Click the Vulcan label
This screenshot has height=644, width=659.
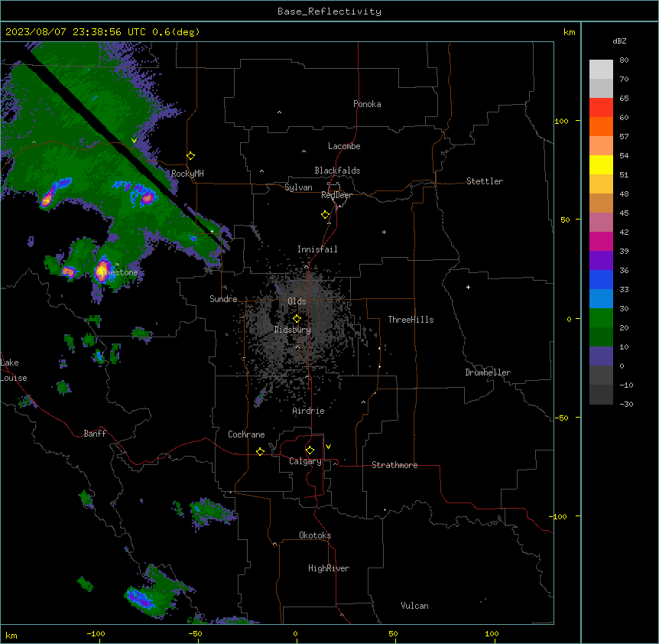(x=415, y=606)
